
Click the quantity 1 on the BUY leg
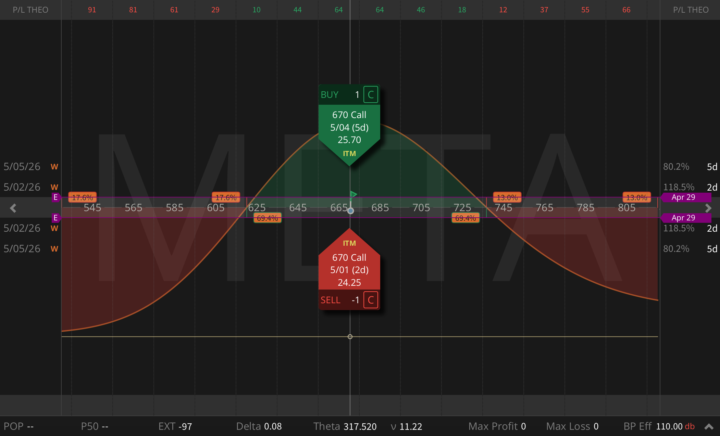click(357, 95)
